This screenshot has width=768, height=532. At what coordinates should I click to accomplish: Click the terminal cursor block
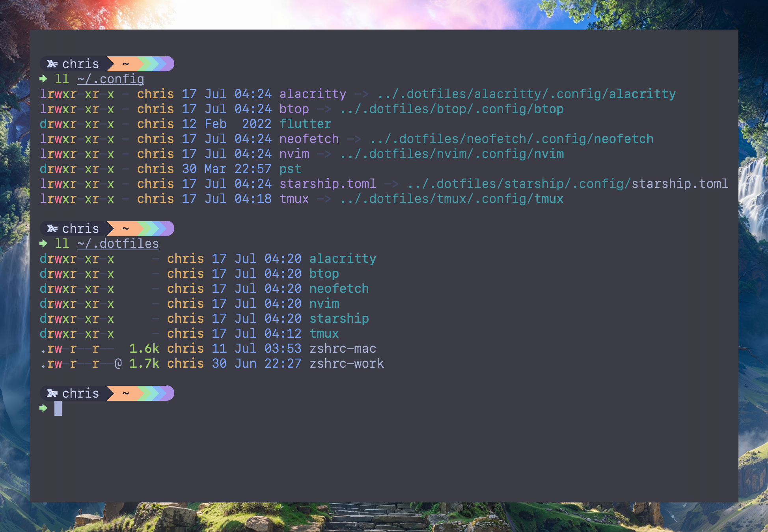(58, 408)
